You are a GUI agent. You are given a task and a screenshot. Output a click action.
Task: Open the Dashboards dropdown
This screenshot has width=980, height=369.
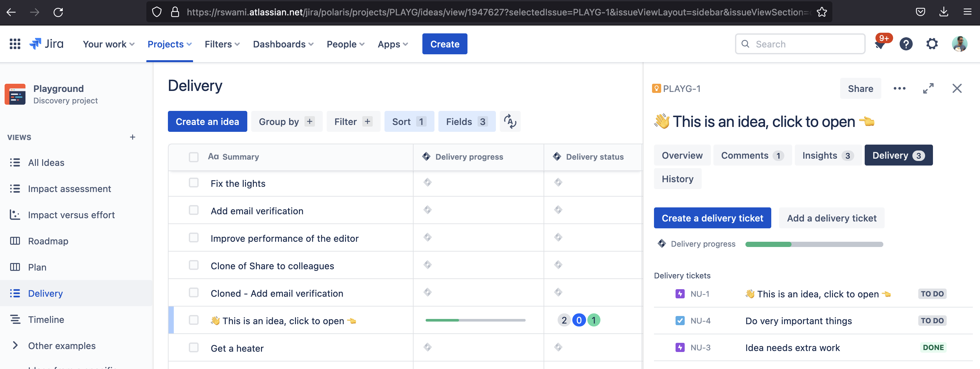[283, 44]
